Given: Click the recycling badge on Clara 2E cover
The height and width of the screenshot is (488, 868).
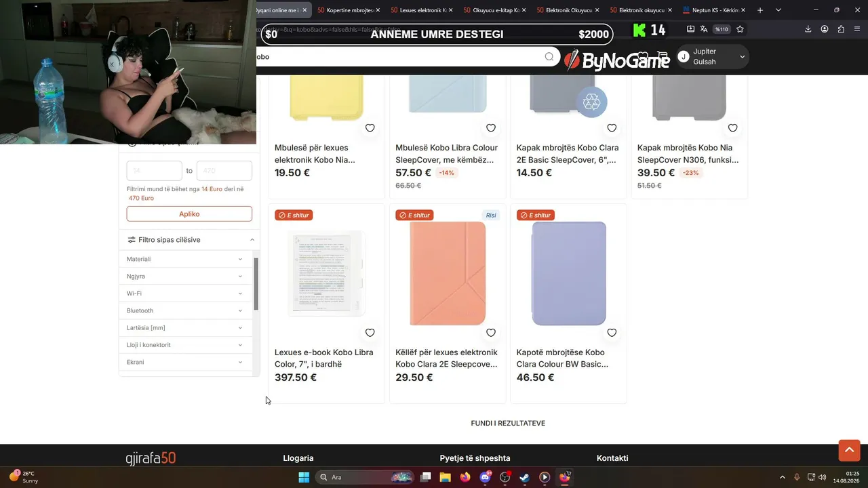Looking at the screenshot, I should [x=592, y=102].
